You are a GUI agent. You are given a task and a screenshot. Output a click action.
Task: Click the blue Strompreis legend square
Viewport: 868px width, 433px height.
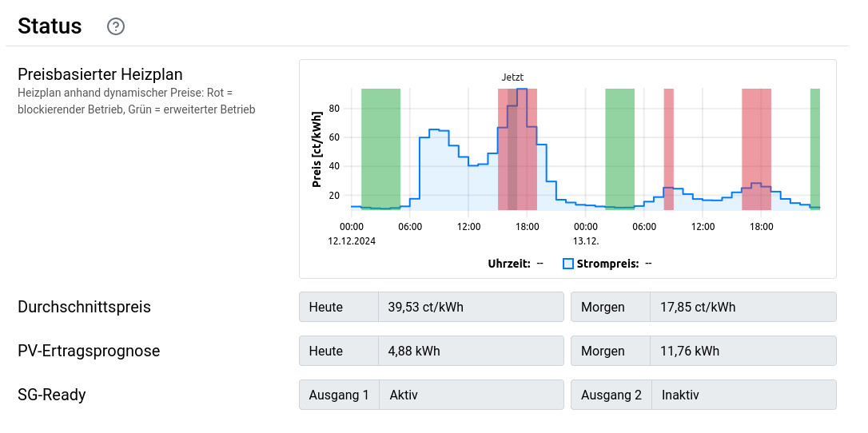[x=568, y=264]
